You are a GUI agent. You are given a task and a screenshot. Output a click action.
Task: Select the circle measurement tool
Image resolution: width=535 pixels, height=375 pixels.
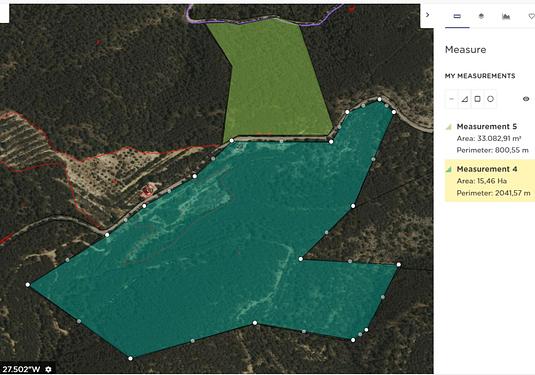490,99
